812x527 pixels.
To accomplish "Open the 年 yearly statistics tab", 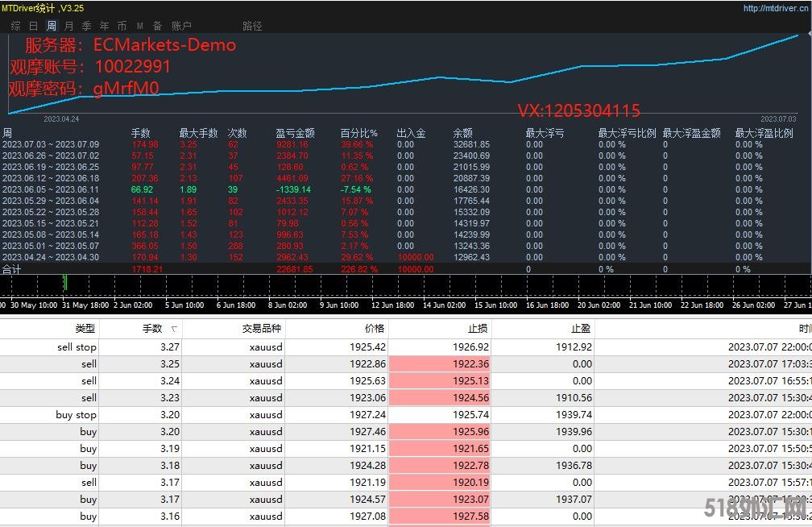I will coord(105,26).
